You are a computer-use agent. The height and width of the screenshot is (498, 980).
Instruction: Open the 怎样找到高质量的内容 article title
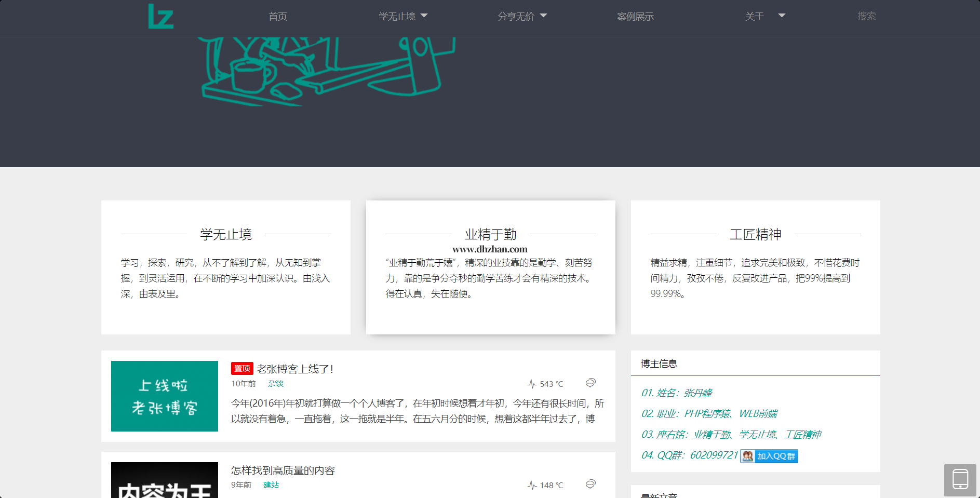click(x=283, y=470)
